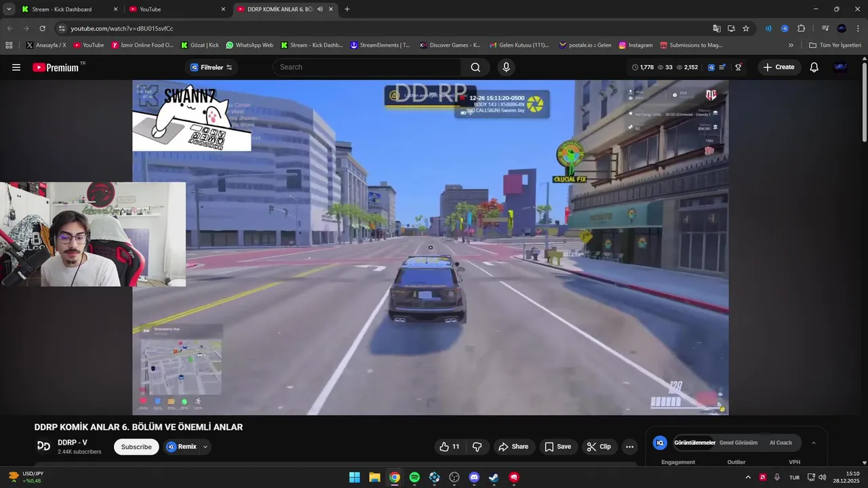Viewport: 868px width, 488px height.
Task: Select the AI Coach tab
Action: 781,443
